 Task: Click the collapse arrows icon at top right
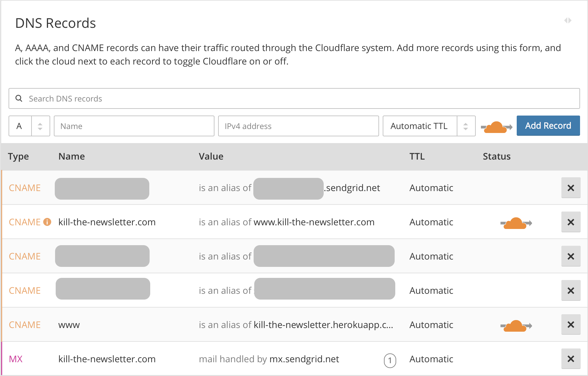[x=568, y=20]
